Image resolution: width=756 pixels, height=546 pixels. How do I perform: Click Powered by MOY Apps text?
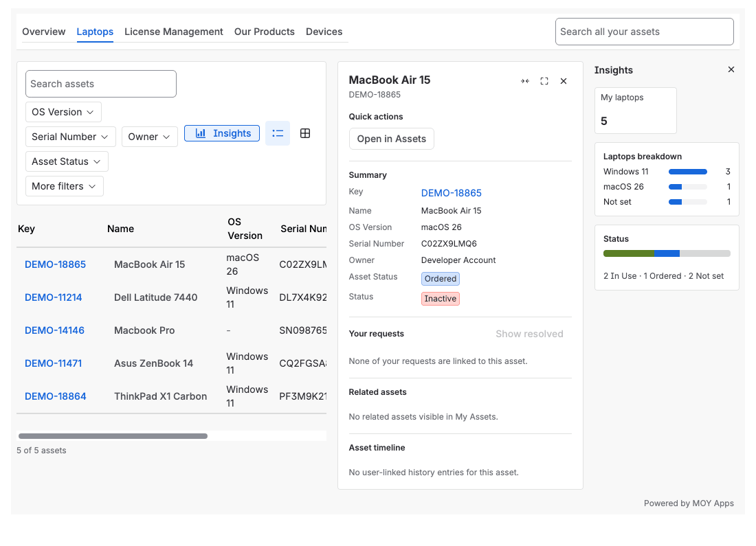click(689, 503)
